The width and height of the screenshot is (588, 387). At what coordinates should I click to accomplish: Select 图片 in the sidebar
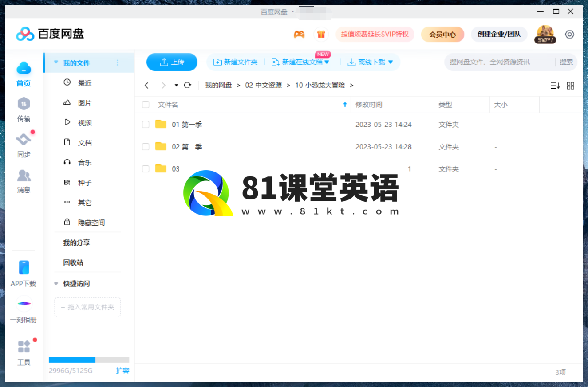pos(85,102)
